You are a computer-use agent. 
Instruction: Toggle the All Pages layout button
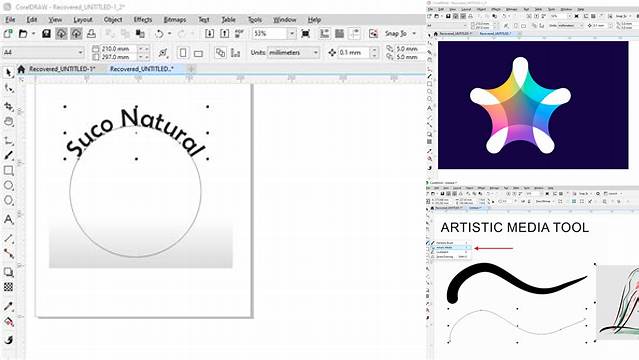pos(220,53)
